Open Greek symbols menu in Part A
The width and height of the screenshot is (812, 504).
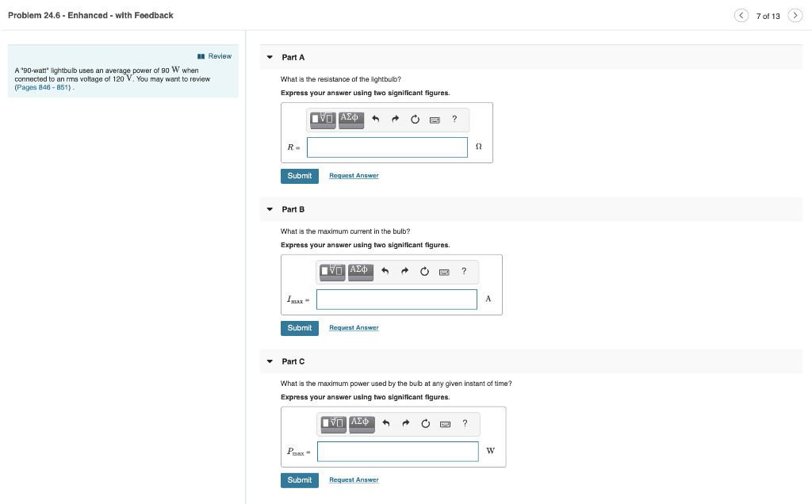click(351, 120)
